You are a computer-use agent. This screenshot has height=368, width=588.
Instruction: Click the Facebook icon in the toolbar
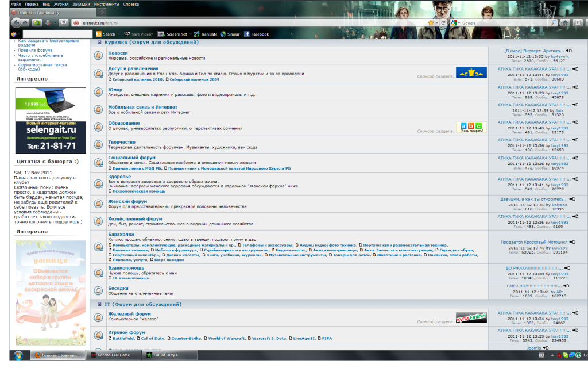tap(246, 34)
